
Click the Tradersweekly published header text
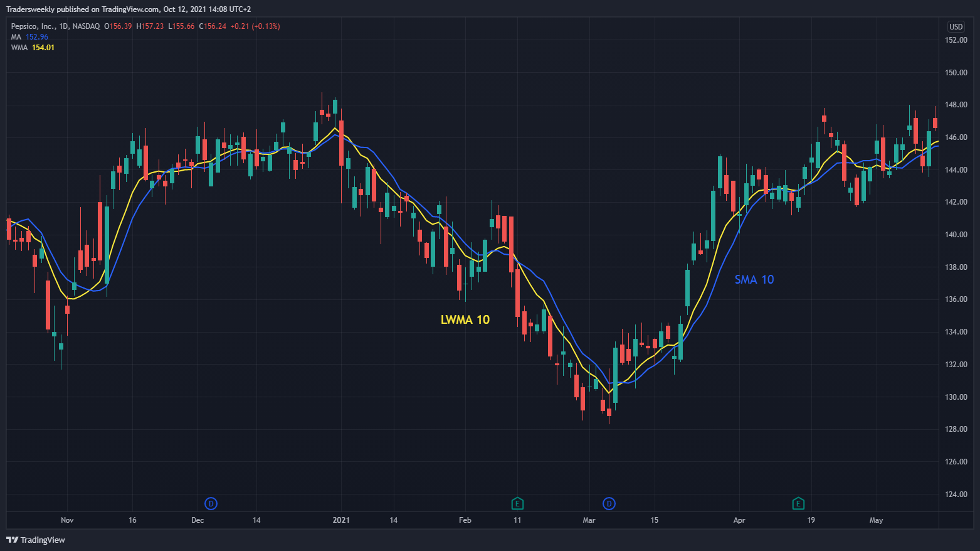[x=129, y=9]
